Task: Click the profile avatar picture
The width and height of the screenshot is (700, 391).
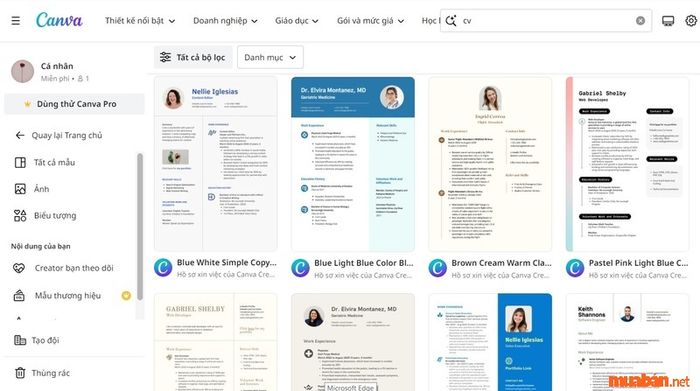Action: pyautogui.click(x=22, y=71)
